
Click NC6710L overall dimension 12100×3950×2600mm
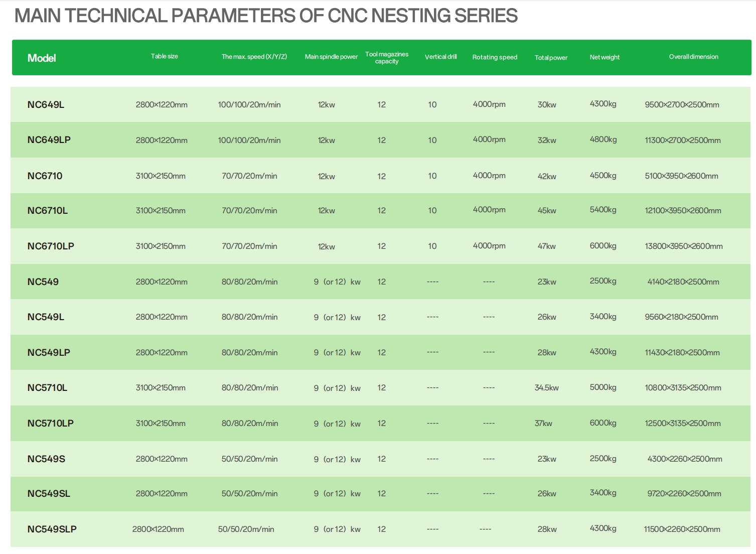[x=683, y=211]
